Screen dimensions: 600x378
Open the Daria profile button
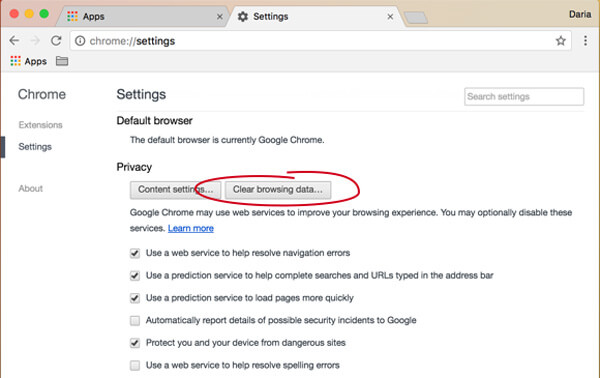coord(580,15)
